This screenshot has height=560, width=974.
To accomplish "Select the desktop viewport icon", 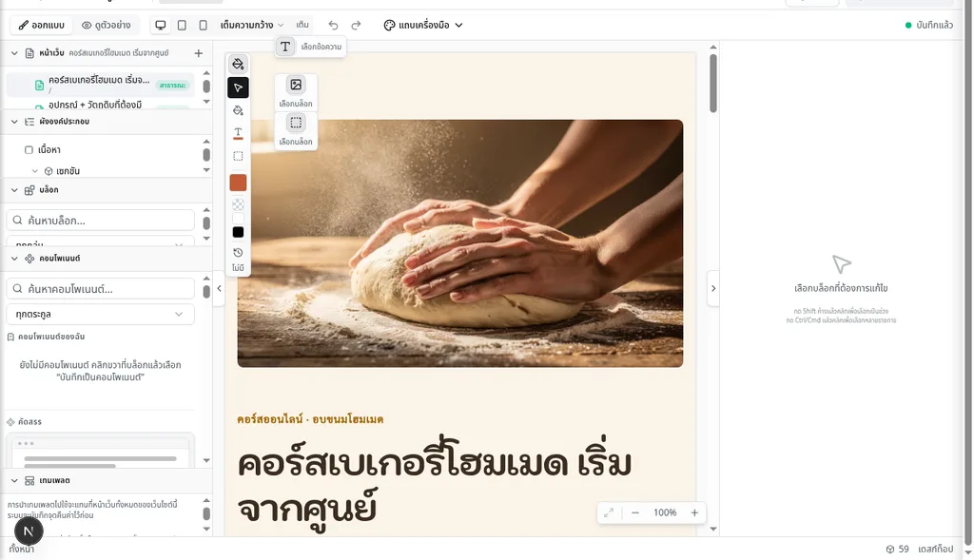I will click(x=160, y=25).
